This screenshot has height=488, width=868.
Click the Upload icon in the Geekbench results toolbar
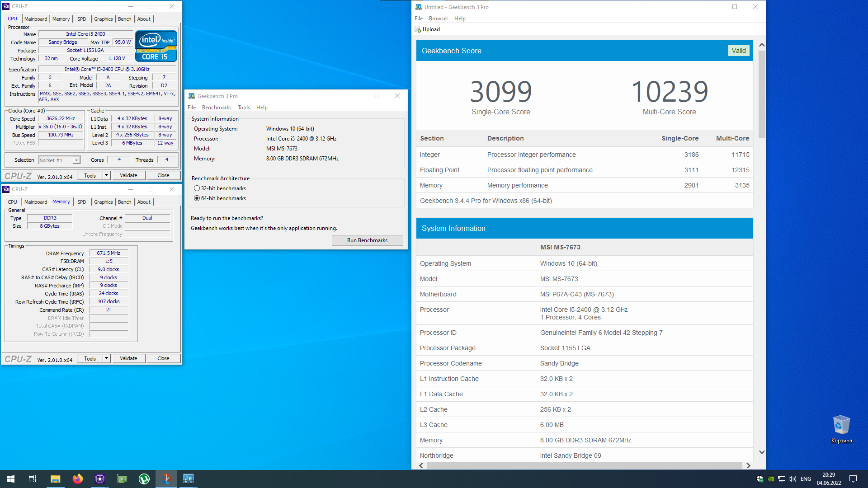click(x=418, y=29)
